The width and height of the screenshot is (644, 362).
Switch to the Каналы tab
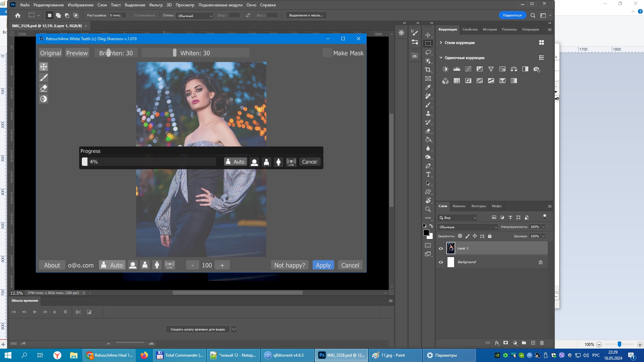pyautogui.click(x=459, y=206)
